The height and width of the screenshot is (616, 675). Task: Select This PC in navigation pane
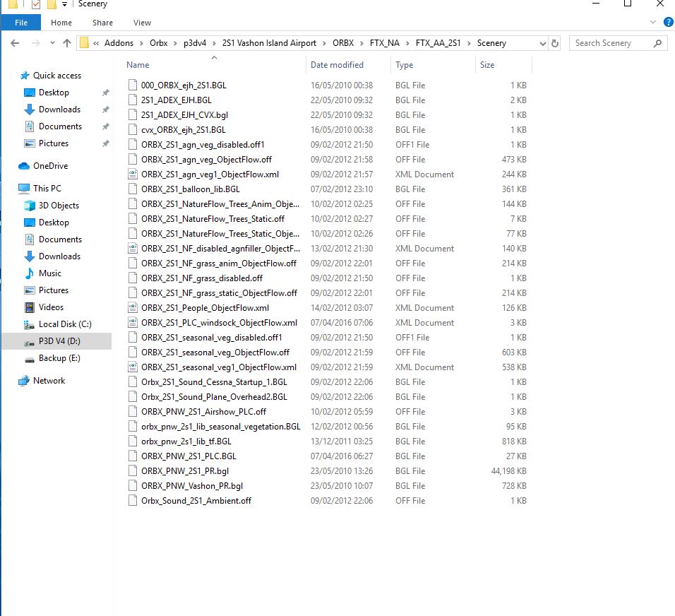coord(47,188)
